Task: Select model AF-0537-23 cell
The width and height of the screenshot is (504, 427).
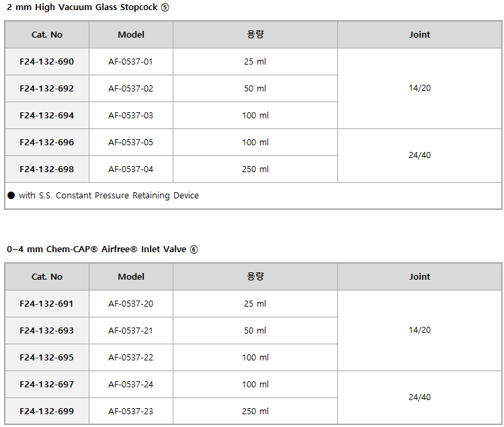Action: (131, 412)
